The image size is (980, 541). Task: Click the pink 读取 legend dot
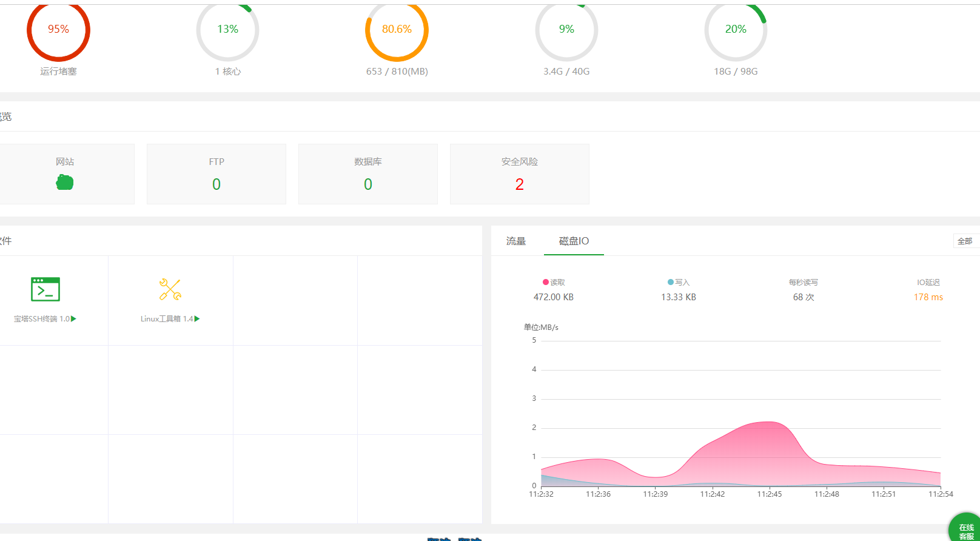[546, 282]
